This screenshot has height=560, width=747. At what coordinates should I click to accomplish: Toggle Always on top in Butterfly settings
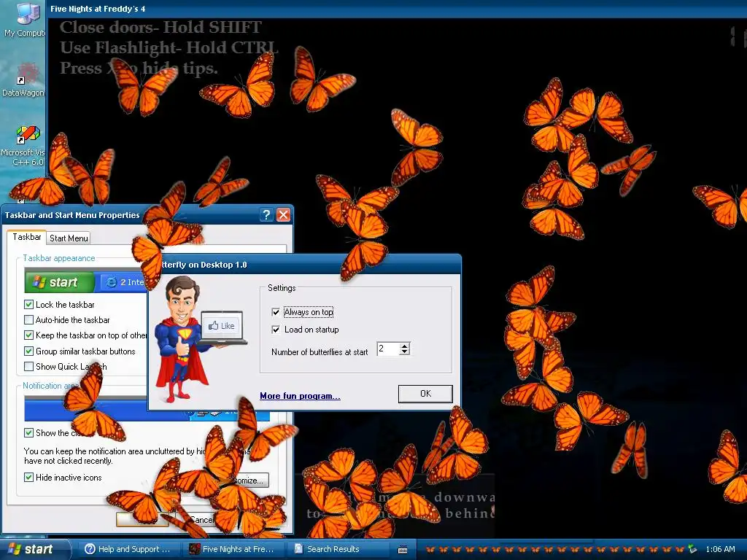click(x=275, y=312)
